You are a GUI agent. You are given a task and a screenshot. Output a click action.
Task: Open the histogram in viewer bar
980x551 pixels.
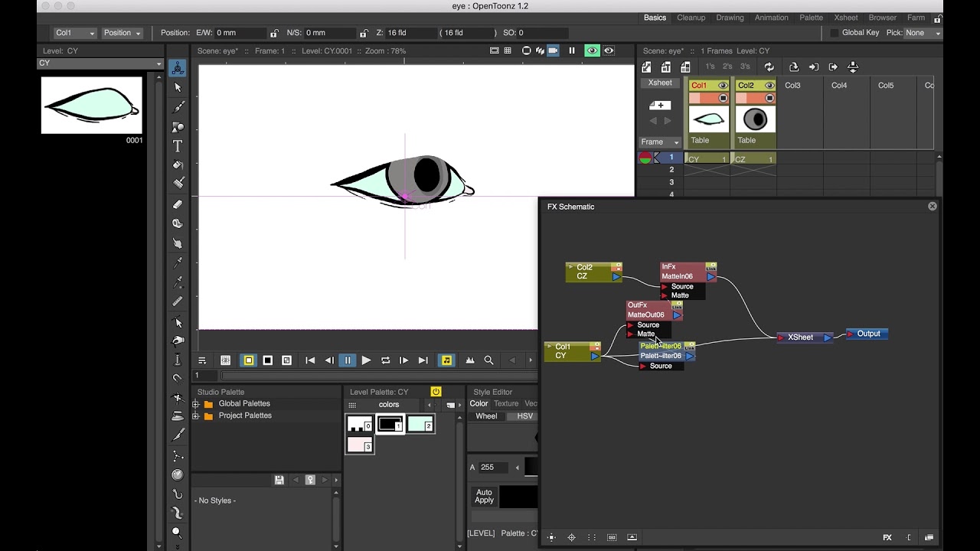pos(470,360)
